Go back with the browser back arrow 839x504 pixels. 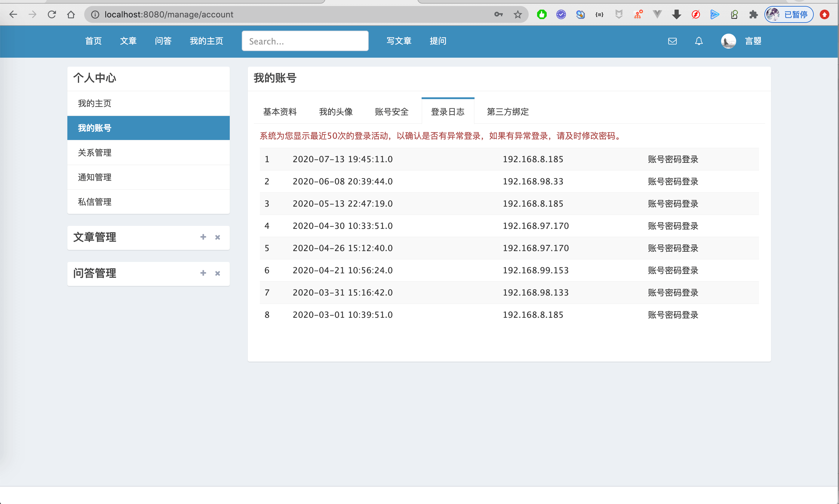point(13,14)
